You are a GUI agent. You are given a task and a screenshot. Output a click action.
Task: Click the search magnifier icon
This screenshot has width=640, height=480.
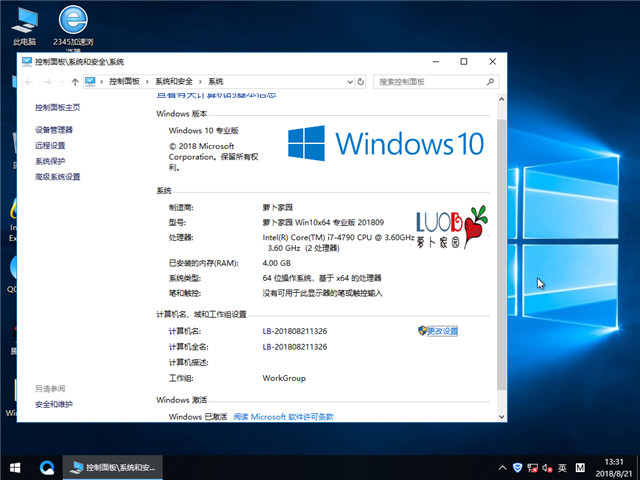pos(490,82)
